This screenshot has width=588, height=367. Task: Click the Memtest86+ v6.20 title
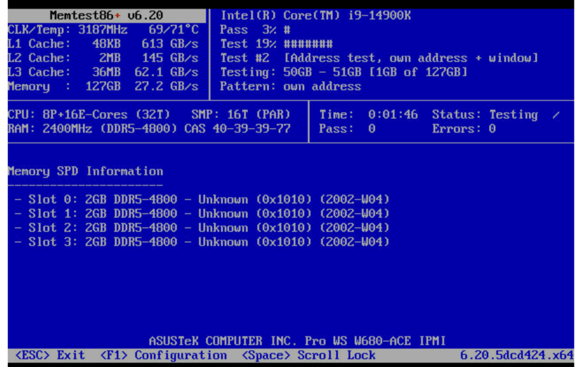[x=106, y=15]
